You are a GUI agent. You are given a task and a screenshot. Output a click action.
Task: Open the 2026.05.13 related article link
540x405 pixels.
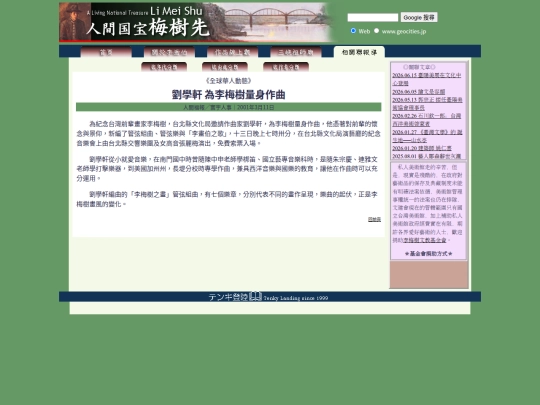pyautogui.click(x=427, y=104)
